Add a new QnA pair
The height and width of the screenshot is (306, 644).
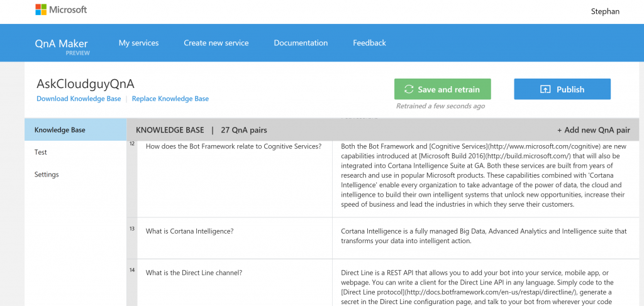click(594, 130)
